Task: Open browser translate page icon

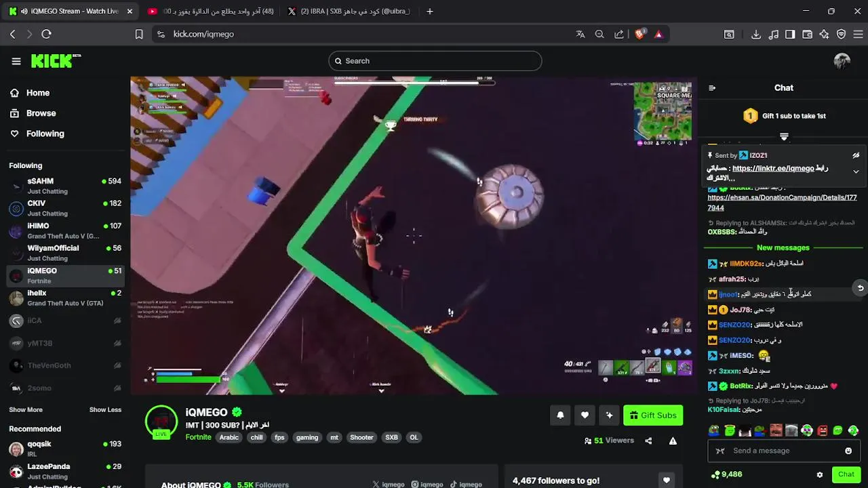Action: coord(580,34)
